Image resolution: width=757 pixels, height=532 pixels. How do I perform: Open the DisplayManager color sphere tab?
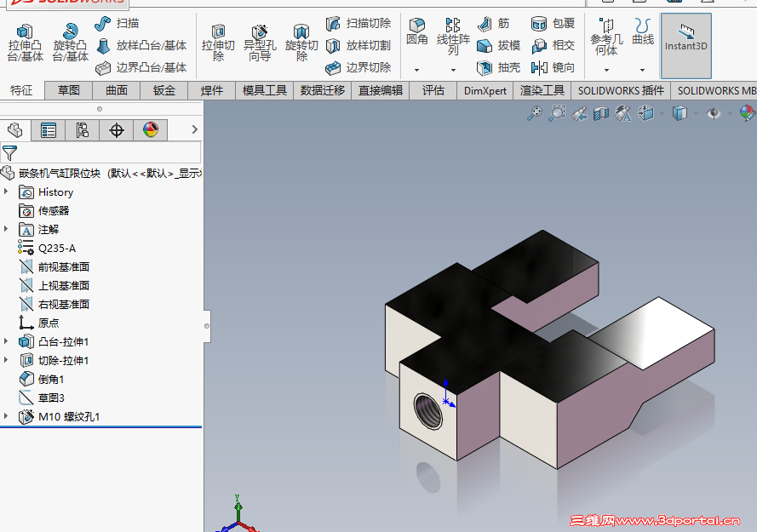(151, 130)
